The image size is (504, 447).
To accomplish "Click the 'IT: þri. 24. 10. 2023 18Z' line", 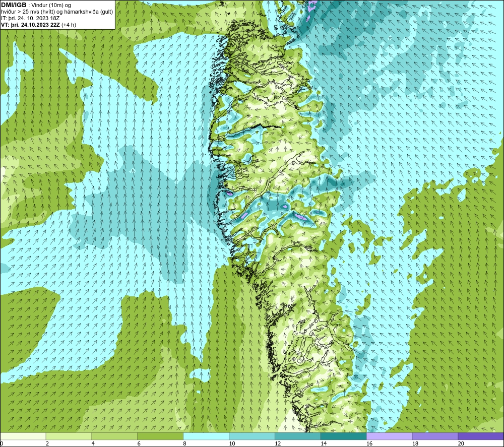I will 30,18.
